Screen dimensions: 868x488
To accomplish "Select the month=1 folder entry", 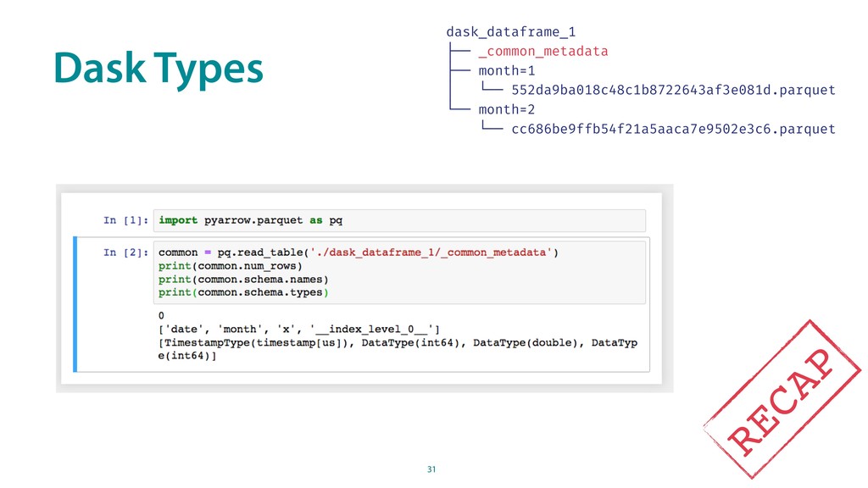I will (507, 71).
